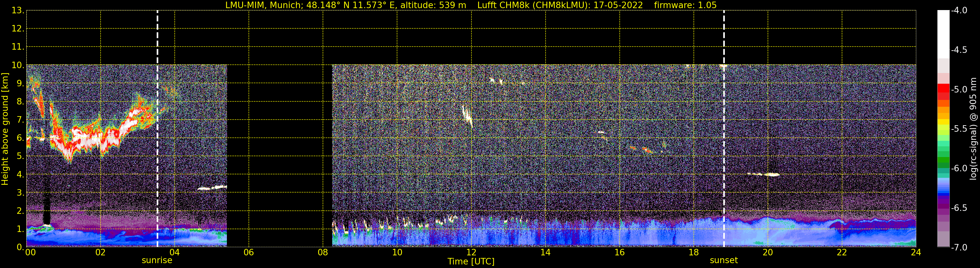Click the x-axis tick label '22'
This screenshot has width=980, height=268.
(842, 252)
